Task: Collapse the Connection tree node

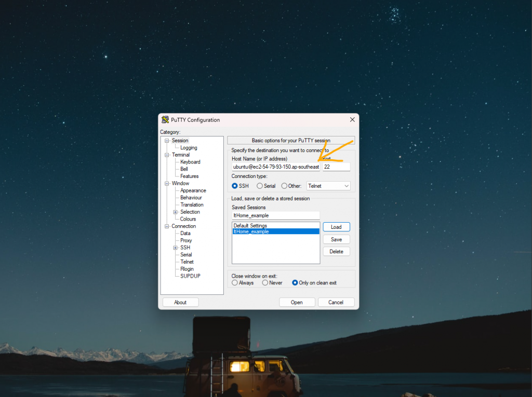Action: click(167, 226)
